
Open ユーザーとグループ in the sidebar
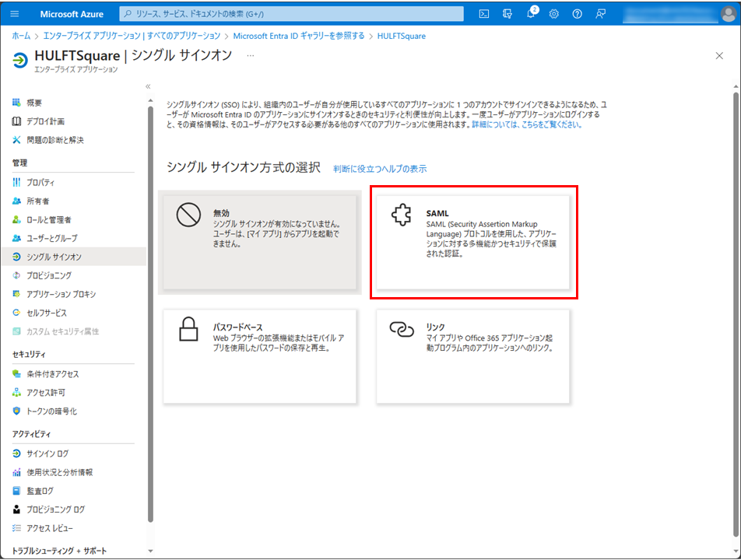[x=52, y=238]
